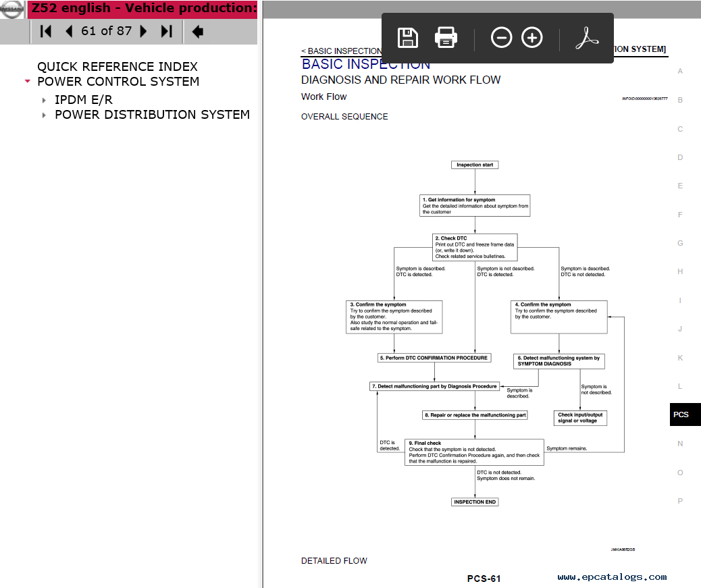
Task: Select IPDM E/R entry
Action: coord(84,100)
